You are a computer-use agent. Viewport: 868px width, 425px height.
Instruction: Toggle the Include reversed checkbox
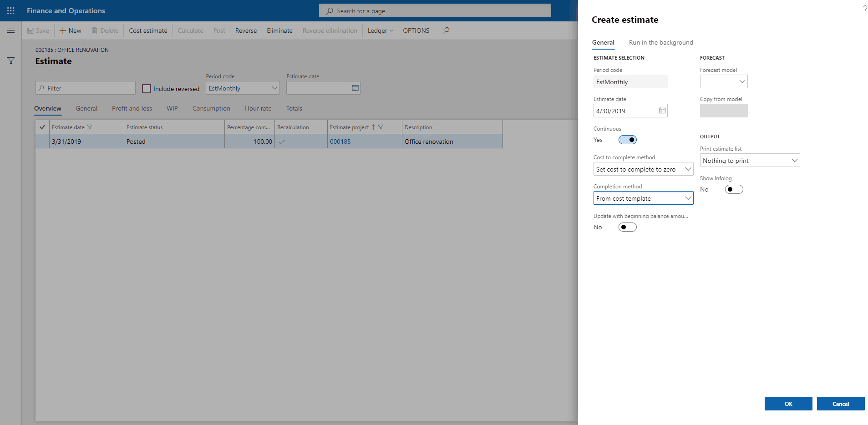pyautogui.click(x=147, y=89)
